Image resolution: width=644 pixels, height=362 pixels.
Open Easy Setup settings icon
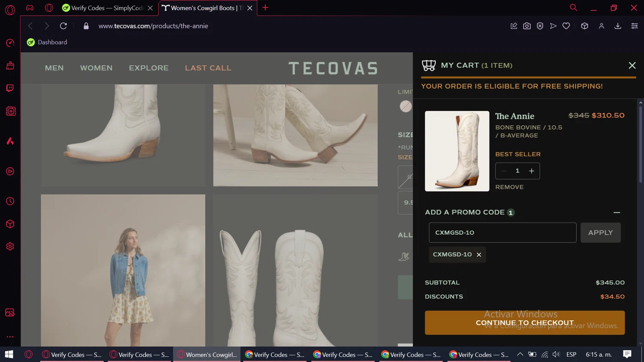(634, 26)
